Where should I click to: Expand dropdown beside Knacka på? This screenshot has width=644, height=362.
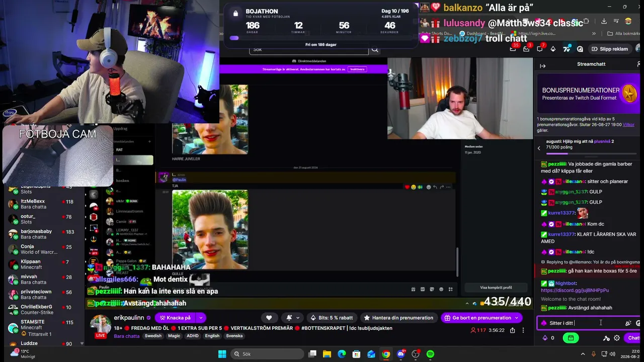[x=201, y=318]
